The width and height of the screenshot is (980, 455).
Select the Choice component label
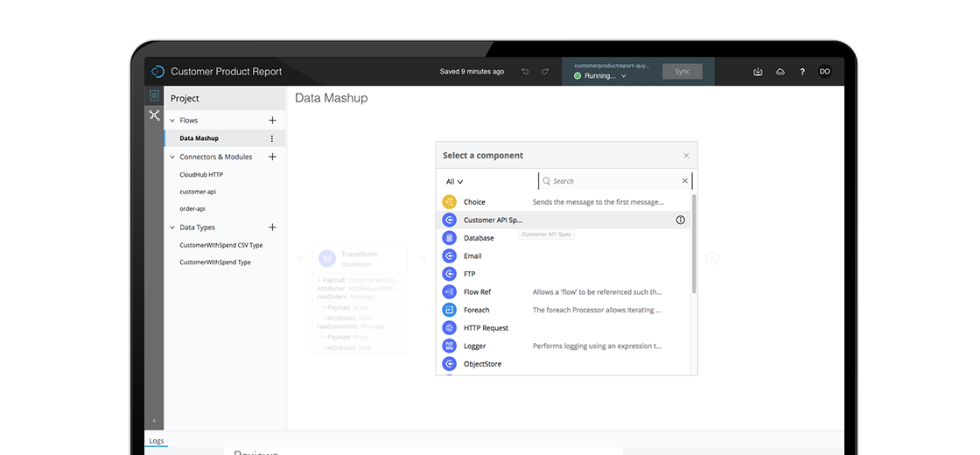coord(474,202)
